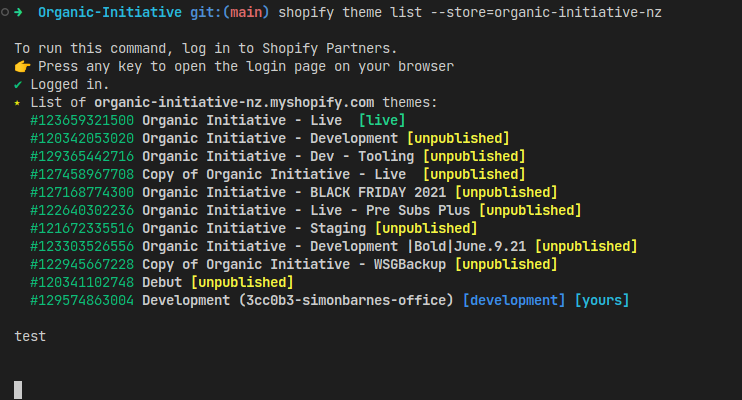The height and width of the screenshot is (400, 742).
Task: Click theme ID #122945667228
Action: click(x=82, y=264)
